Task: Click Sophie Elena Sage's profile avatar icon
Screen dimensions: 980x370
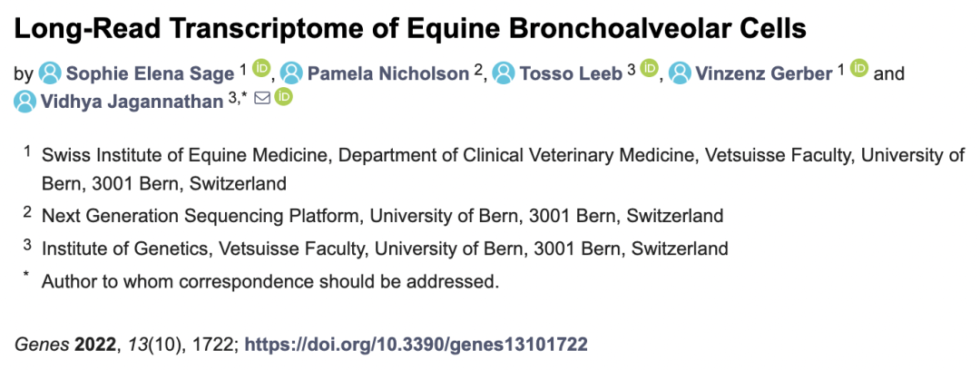Action: click(50, 73)
